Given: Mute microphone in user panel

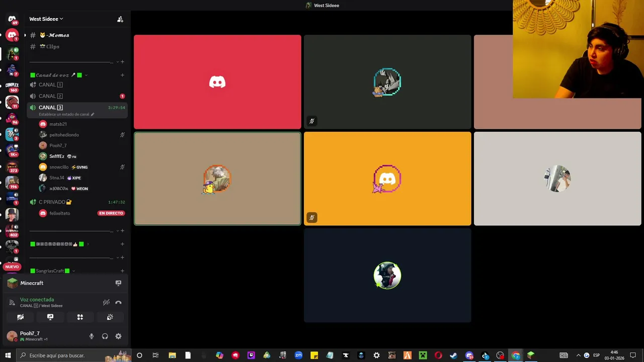Looking at the screenshot, I should tap(91, 336).
